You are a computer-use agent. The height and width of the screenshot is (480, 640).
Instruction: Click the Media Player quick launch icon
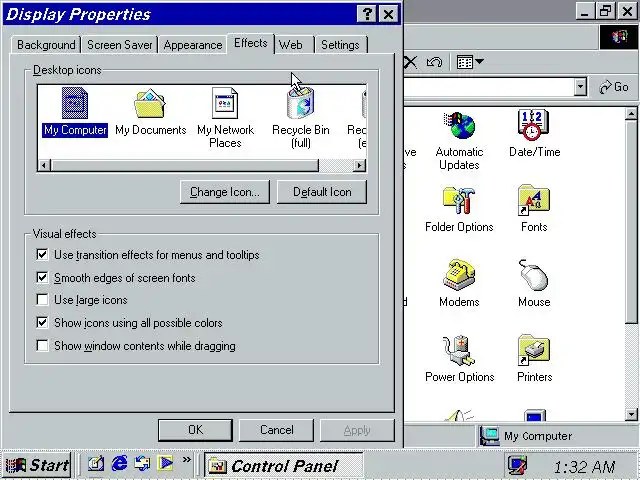166,464
